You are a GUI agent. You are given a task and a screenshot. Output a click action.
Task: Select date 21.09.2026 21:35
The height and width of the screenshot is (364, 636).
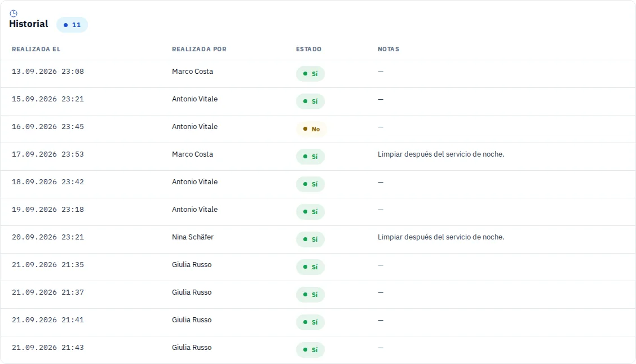pos(48,265)
